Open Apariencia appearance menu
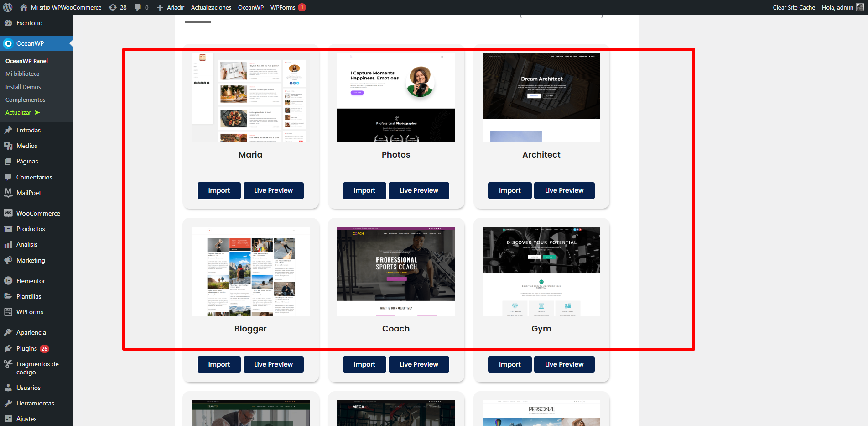868x426 pixels. 36,332
